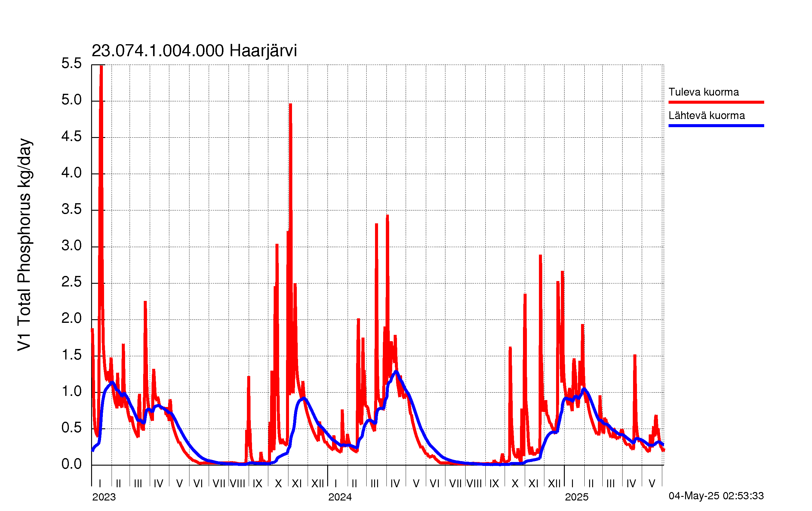Click the y-axis tick label '2.0'
Screen dimensions: 812x511
[x=72, y=319]
